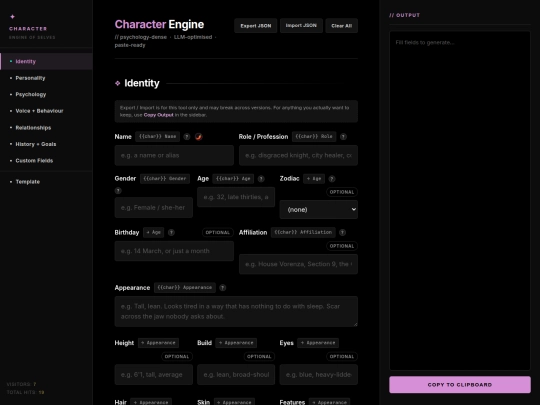
Task: Open the help icon next to Zodiac
Action: coord(332,179)
